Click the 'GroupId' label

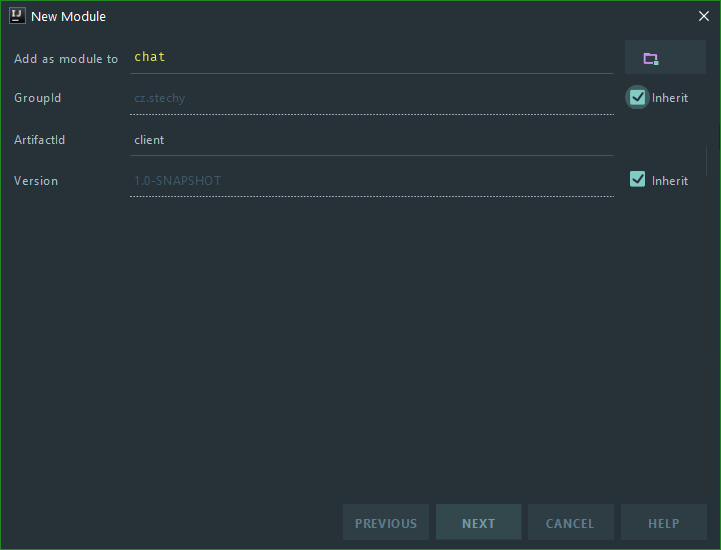point(37,98)
